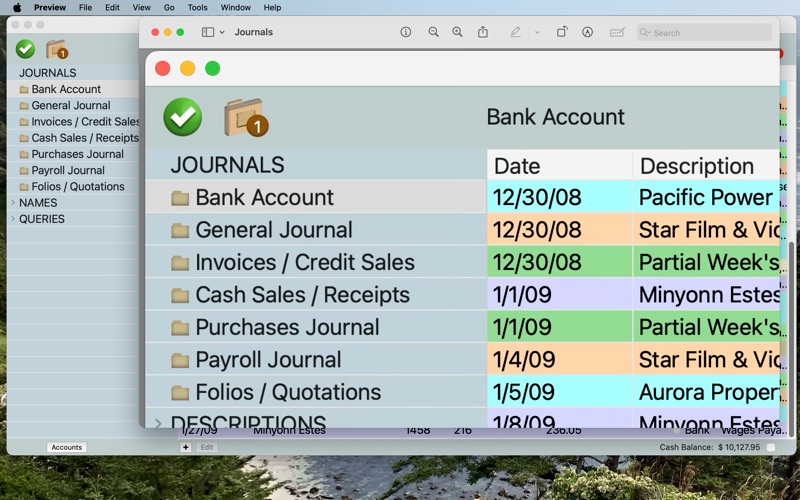
Task: Click the plus add-entry button
Action: coord(186,447)
